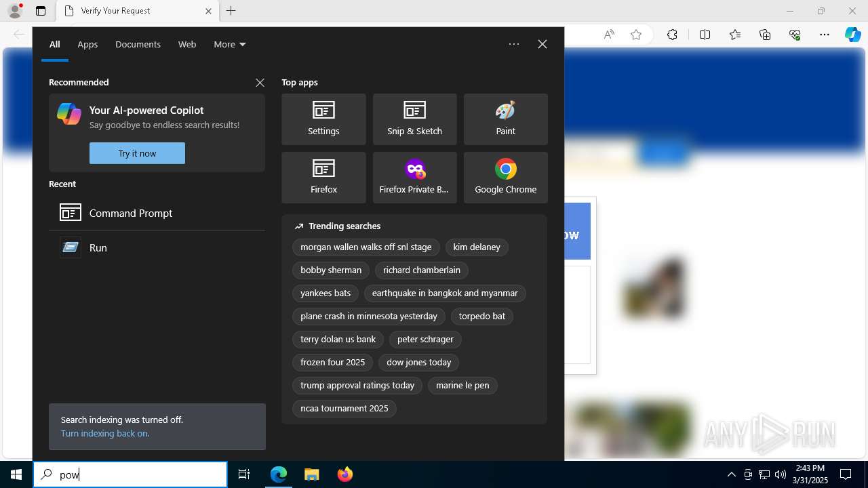Image resolution: width=868 pixels, height=488 pixels.
Task: Open the clock and date flyout
Action: coord(812,474)
